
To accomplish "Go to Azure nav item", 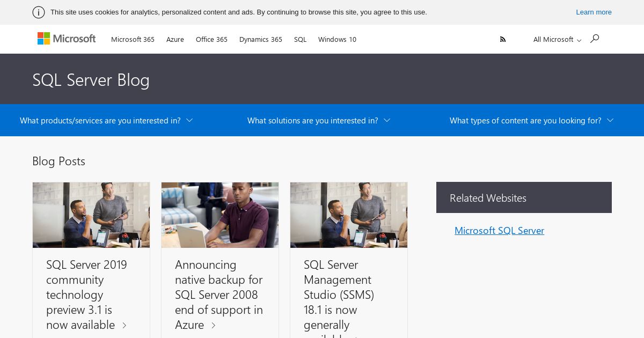I will pos(175,40).
